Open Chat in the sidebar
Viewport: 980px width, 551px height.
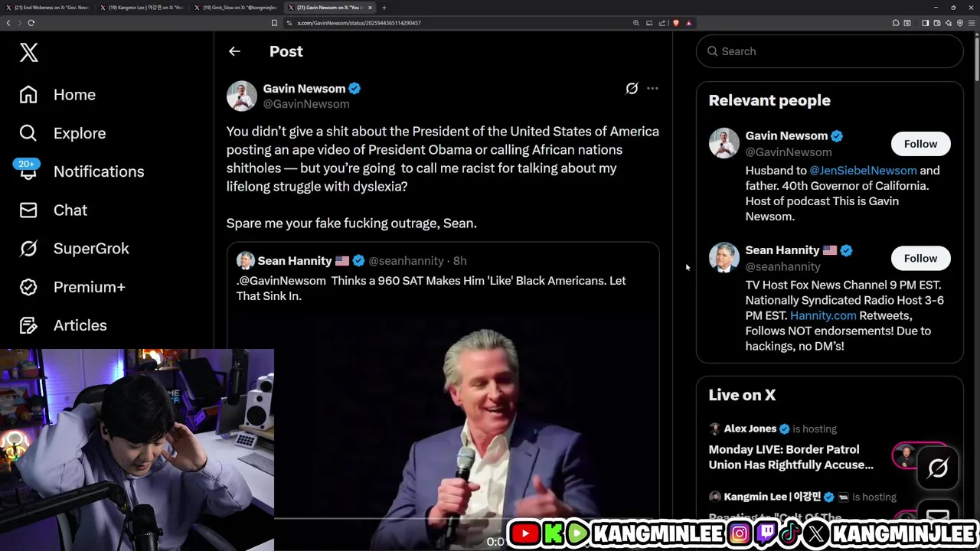coord(54,210)
